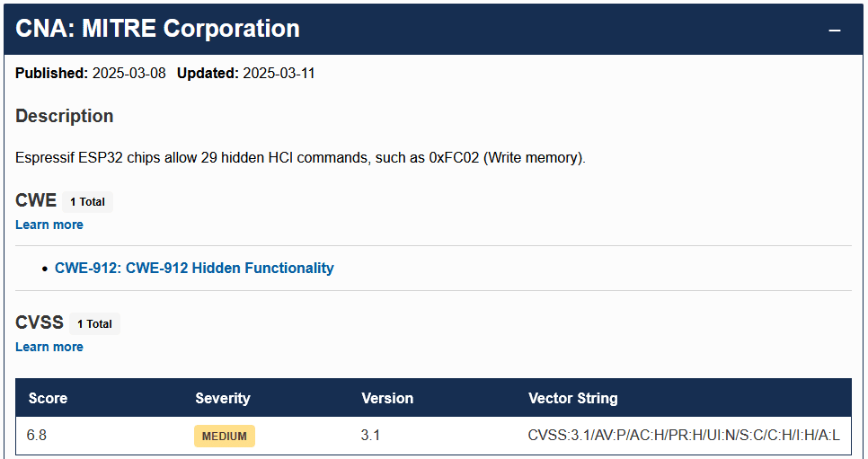The height and width of the screenshot is (459, 868).
Task: Click the MEDIUM severity badge
Action: 225,437
